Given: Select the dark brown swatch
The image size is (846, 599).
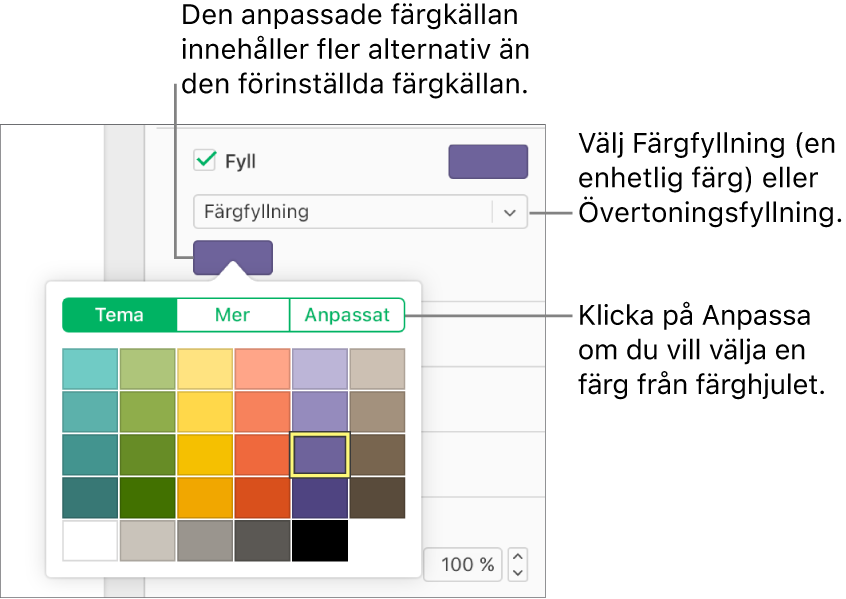Looking at the screenshot, I should pos(377,498).
